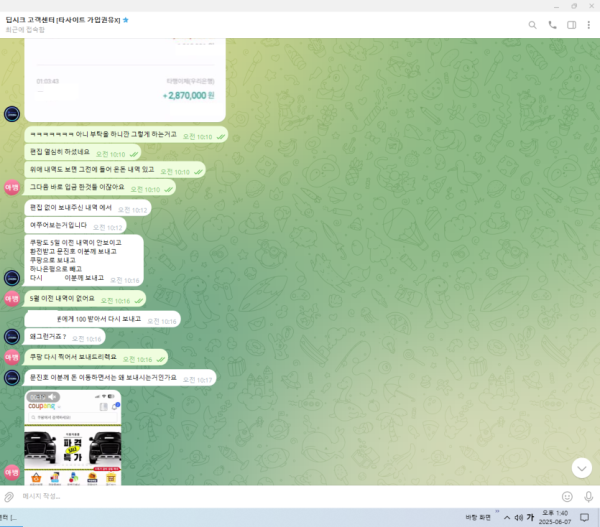The image size is (600, 527).
Task: Start a voice call with the phone icon
Action: click(x=552, y=25)
